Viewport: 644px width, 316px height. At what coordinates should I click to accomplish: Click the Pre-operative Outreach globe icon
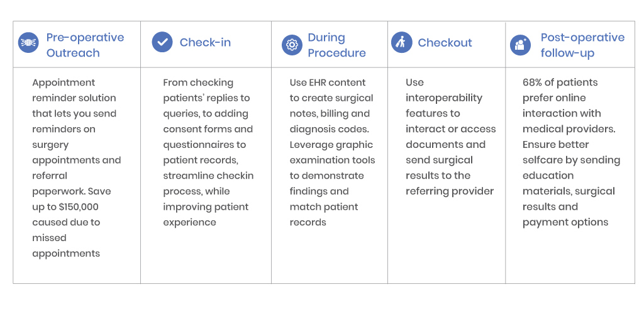[x=28, y=42]
